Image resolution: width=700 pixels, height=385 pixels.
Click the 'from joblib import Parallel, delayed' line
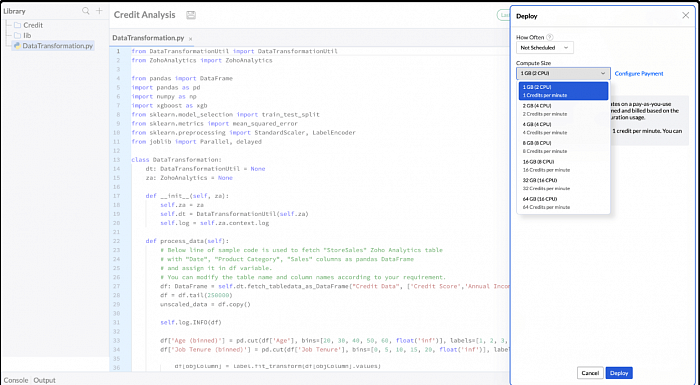[x=196, y=142]
